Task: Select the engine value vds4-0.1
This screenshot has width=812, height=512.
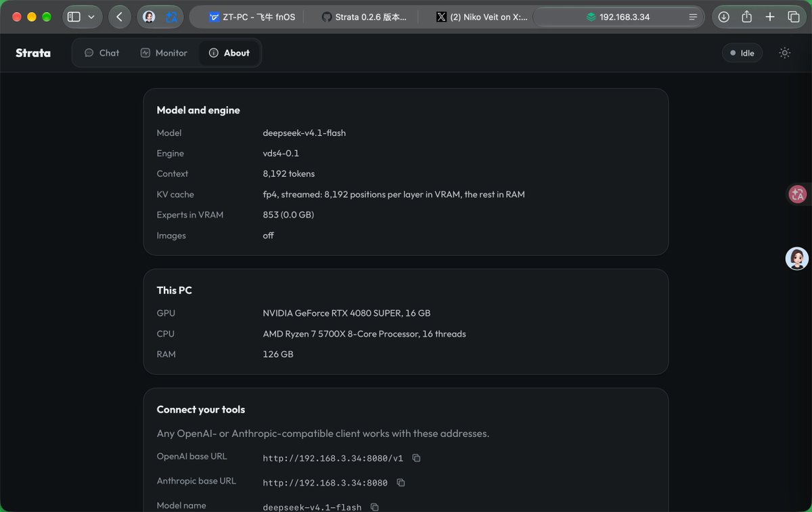Action: click(281, 154)
